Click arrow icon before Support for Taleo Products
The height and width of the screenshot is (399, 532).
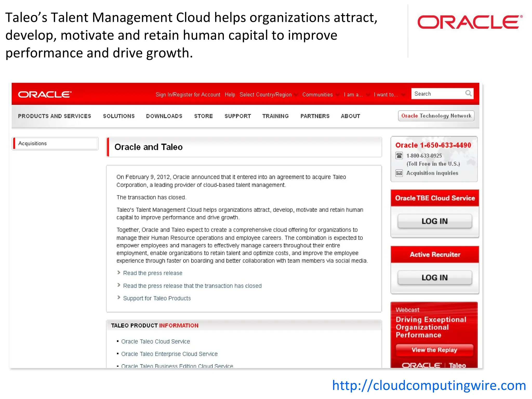point(119,297)
